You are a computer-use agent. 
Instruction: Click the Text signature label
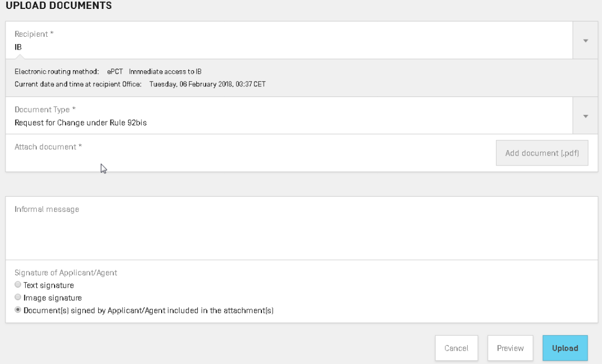coord(48,285)
